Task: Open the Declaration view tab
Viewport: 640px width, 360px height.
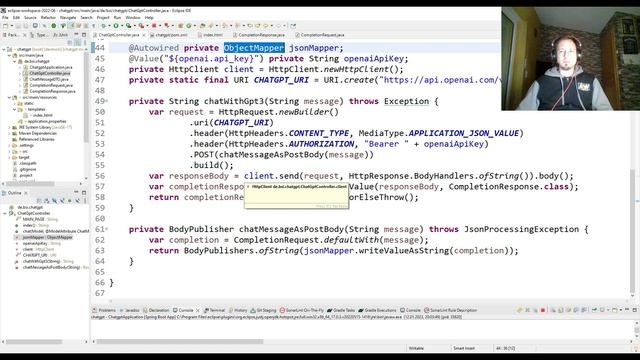Action: [156, 310]
